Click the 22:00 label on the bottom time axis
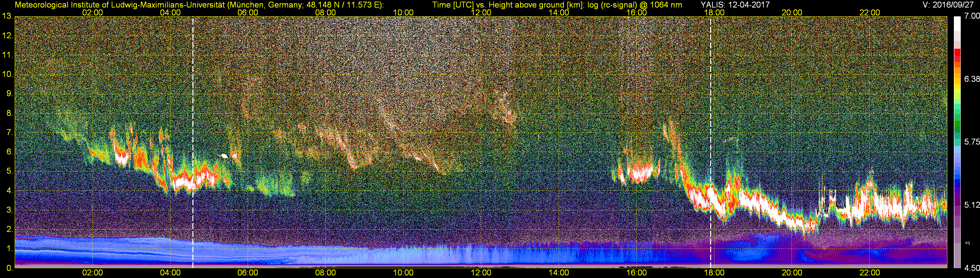 (x=870, y=273)
